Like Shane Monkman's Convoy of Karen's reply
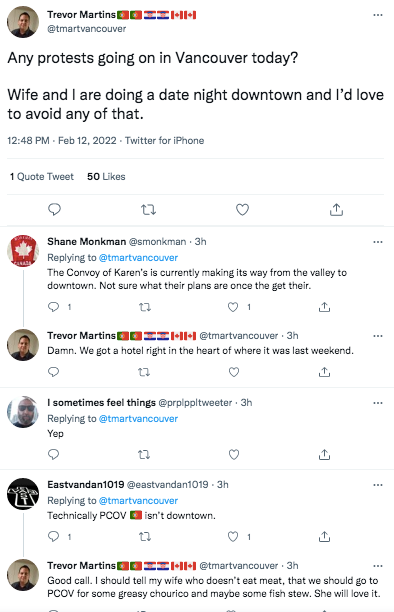Viewport: 394px width, 612px height. [x=233, y=307]
